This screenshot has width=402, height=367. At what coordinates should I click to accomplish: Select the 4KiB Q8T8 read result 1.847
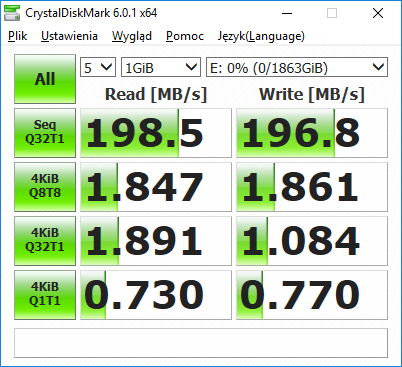click(x=156, y=187)
